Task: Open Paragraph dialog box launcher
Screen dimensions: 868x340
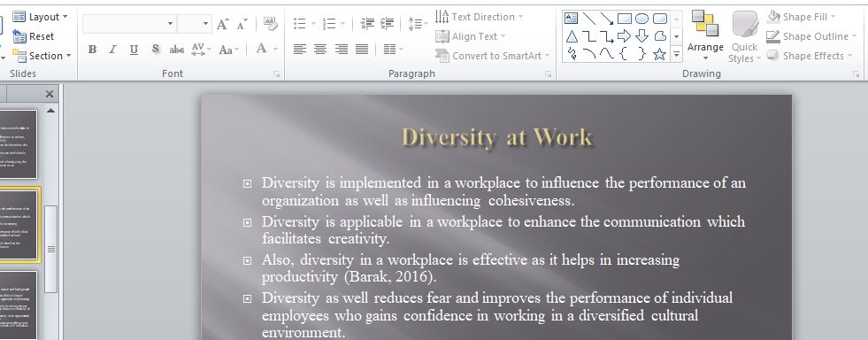Action: click(x=548, y=74)
